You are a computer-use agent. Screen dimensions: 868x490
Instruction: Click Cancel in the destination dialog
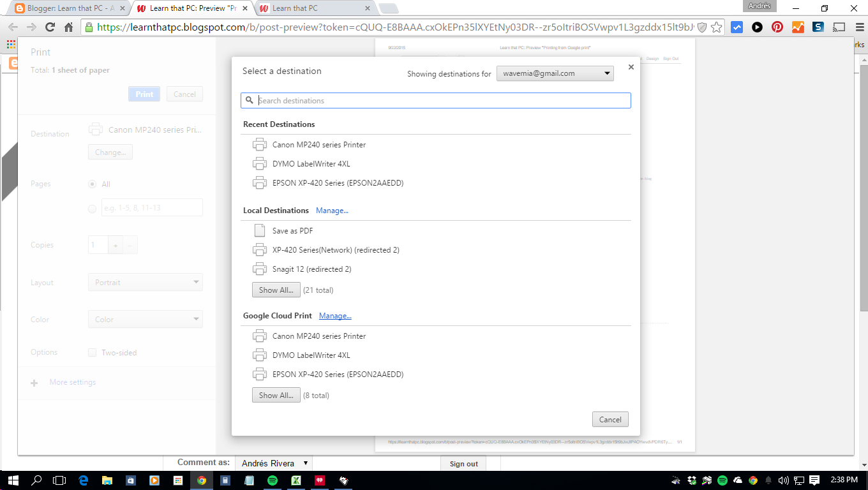[x=610, y=419]
